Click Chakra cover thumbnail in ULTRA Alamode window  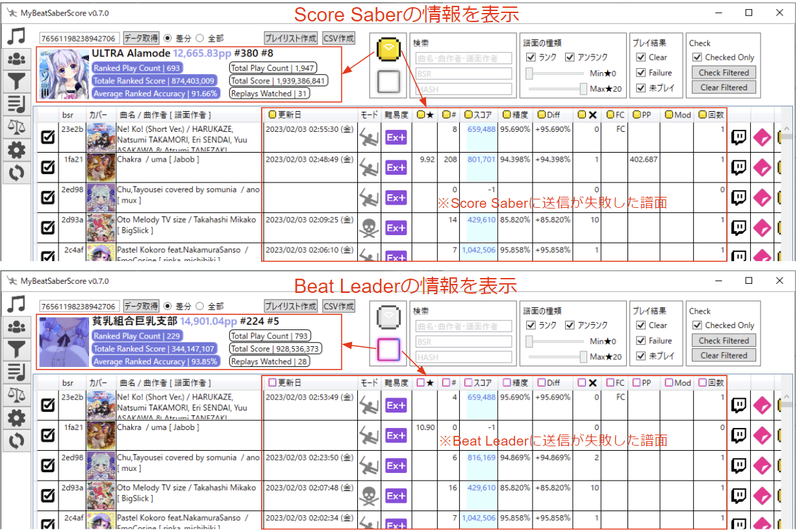coord(101,167)
